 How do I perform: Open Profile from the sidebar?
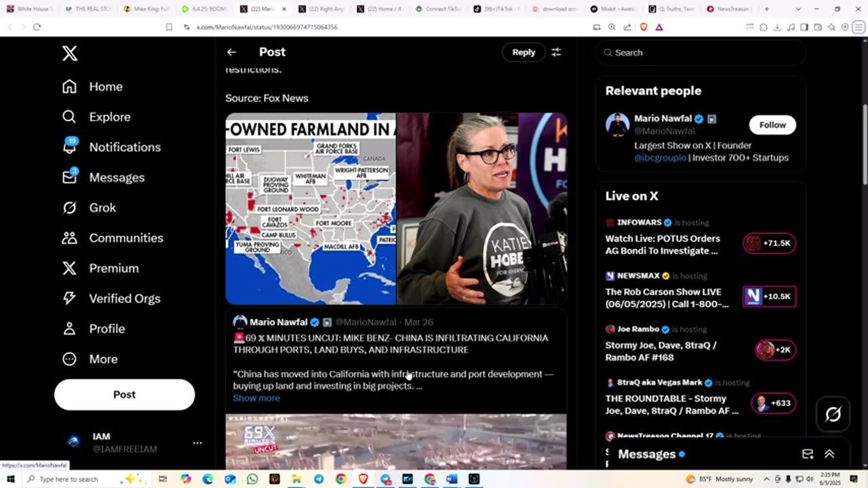coord(94,329)
